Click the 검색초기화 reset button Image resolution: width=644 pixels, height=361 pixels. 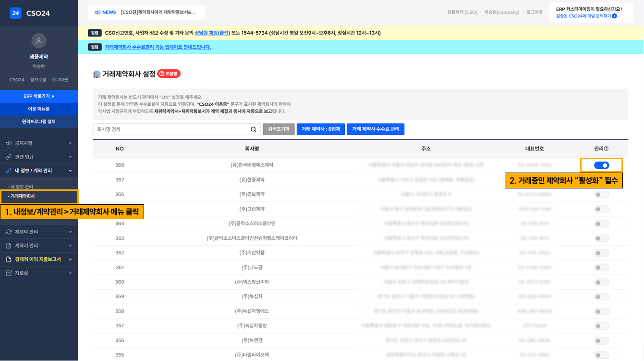[279, 129]
